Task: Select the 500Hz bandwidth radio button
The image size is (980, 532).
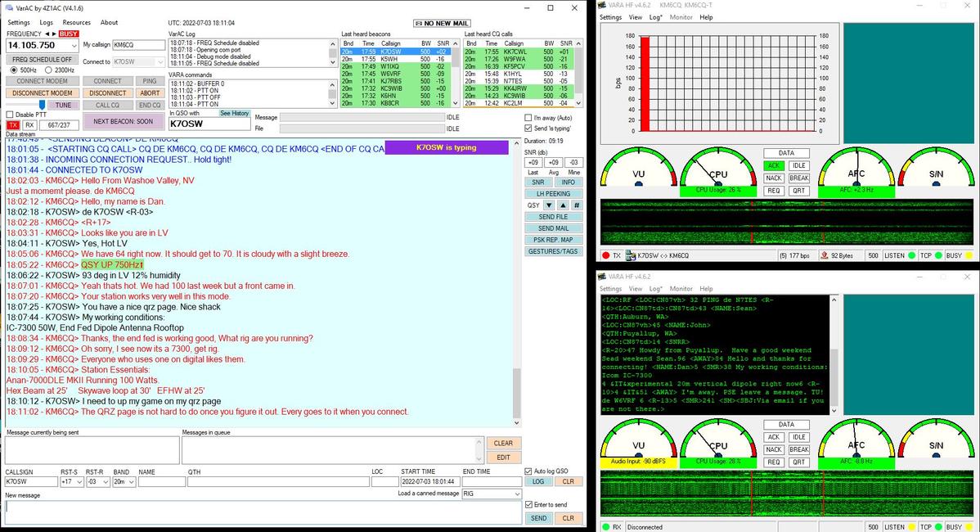Action: (14, 70)
